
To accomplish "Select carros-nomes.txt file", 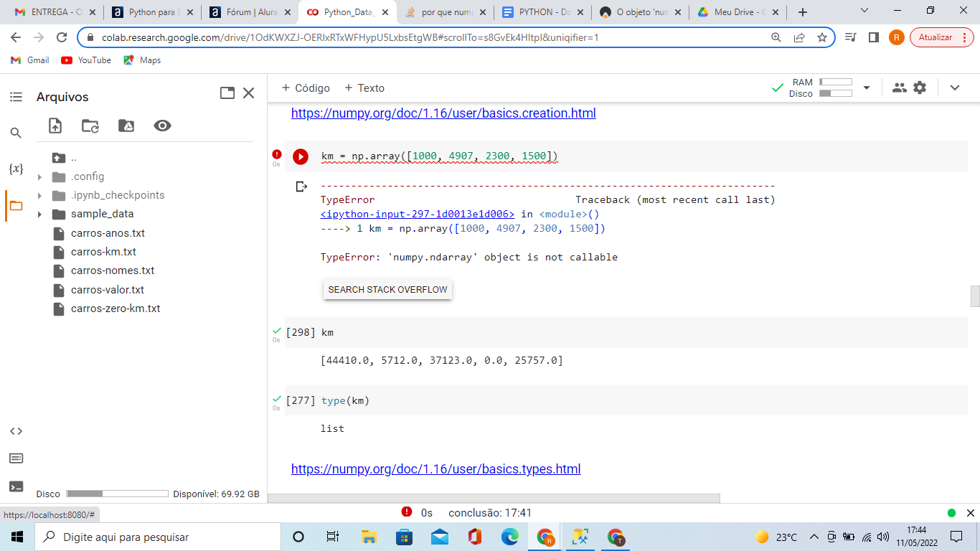I will (x=113, y=270).
